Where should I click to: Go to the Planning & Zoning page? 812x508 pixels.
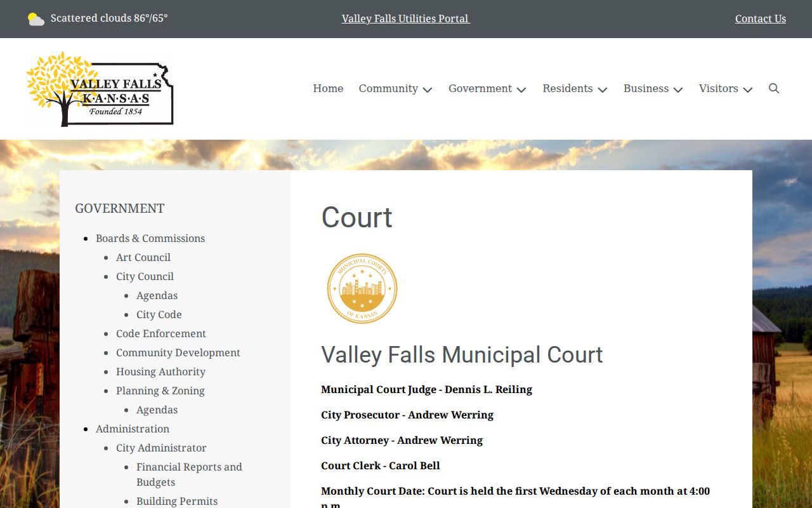160,391
